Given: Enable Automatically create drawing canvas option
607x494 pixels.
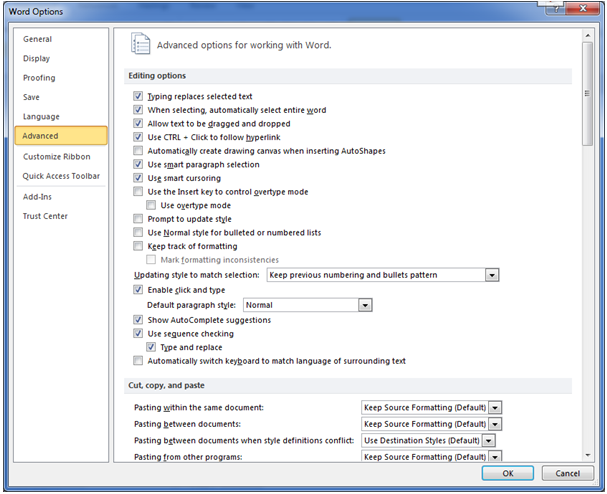Looking at the screenshot, I should point(138,150).
